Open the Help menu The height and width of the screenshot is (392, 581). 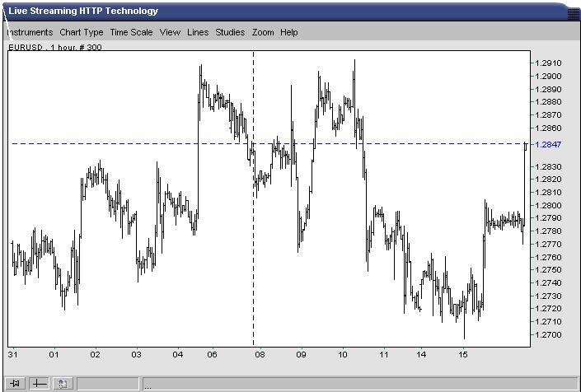point(289,33)
